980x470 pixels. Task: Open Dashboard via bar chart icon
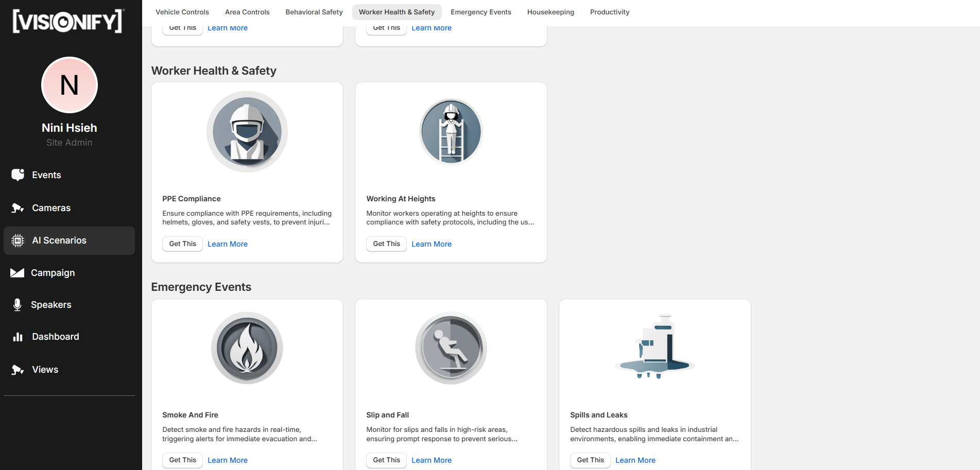[x=18, y=337]
